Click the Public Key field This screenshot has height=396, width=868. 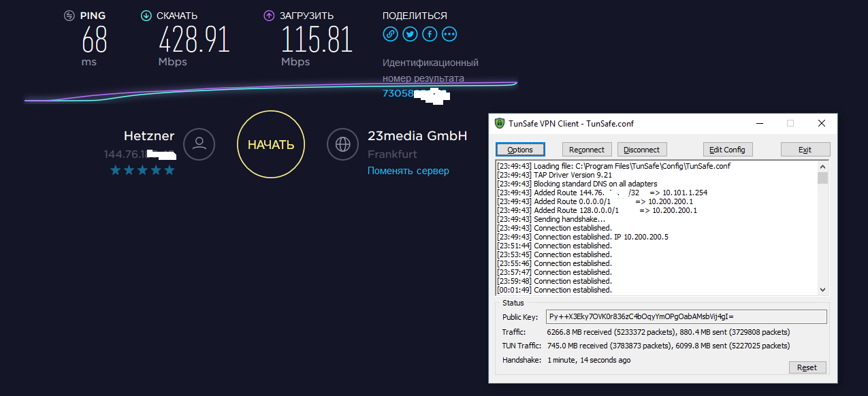coord(686,317)
